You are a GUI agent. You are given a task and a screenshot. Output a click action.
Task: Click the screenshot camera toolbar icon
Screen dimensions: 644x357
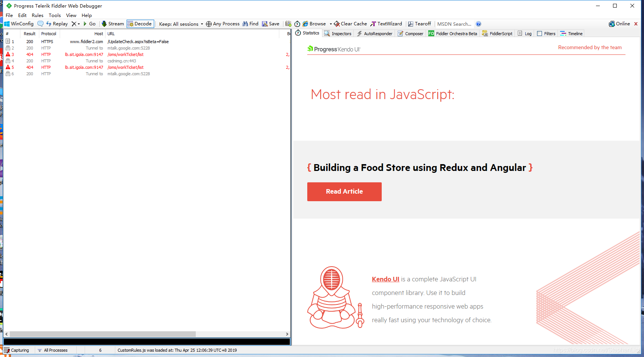point(288,24)
